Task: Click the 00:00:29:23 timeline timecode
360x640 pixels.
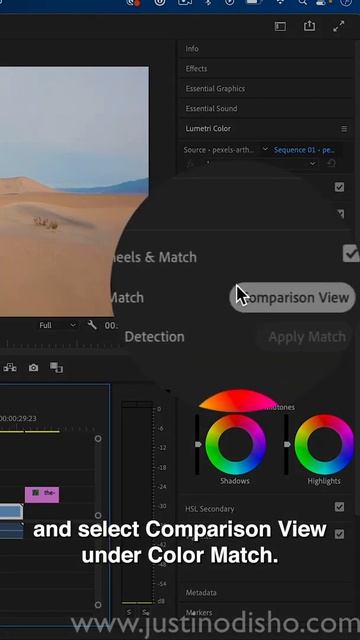Action: (18, 418)
